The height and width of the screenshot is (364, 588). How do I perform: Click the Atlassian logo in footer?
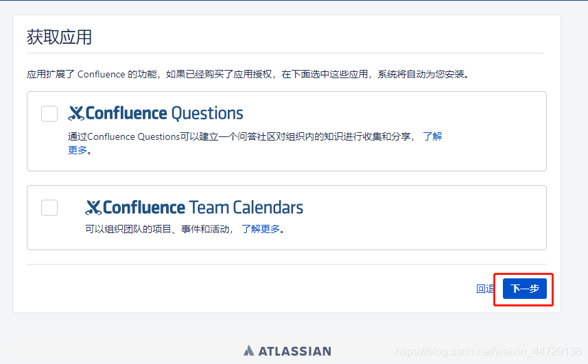[287, 351]
